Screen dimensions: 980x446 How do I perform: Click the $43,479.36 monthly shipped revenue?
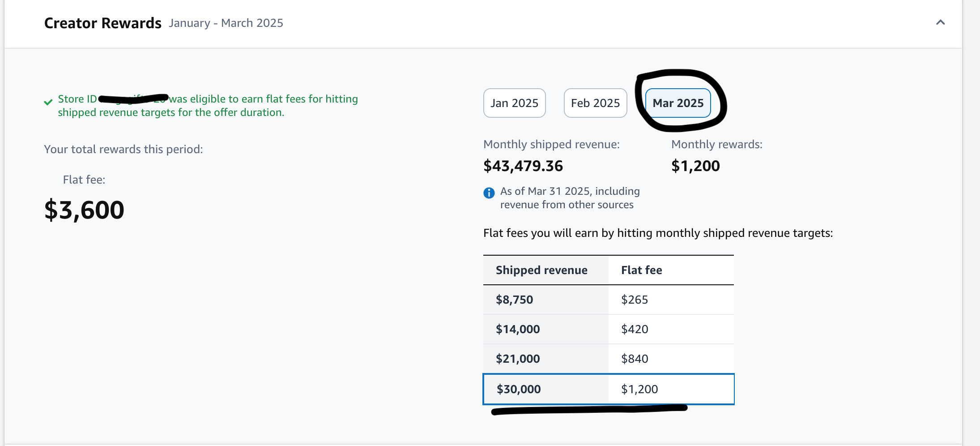523,166
